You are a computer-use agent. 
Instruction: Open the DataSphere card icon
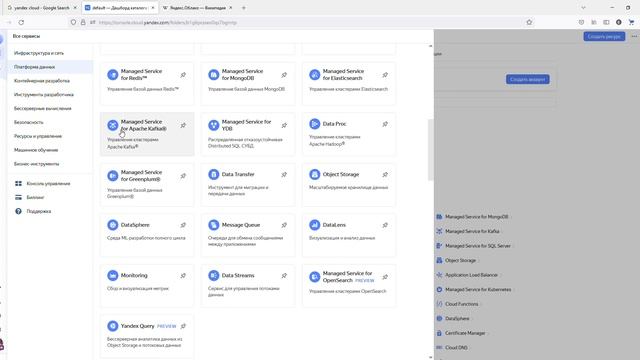(112, 225)
